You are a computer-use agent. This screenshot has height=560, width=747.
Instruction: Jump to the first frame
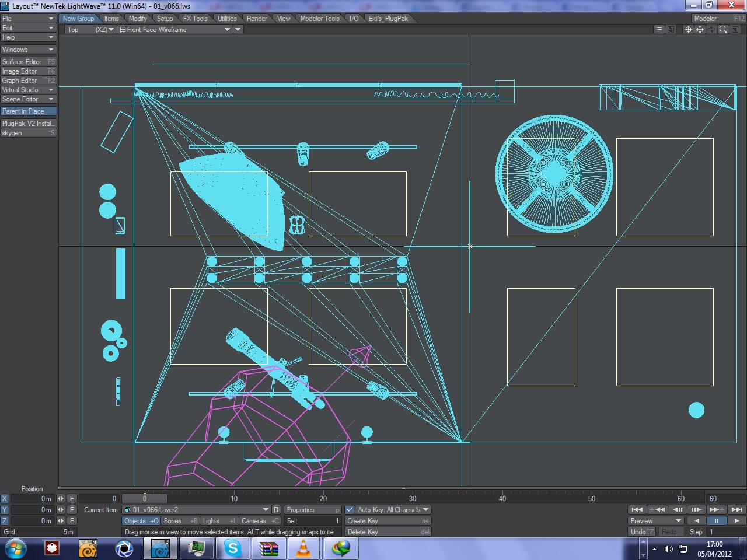coord(637,509)
